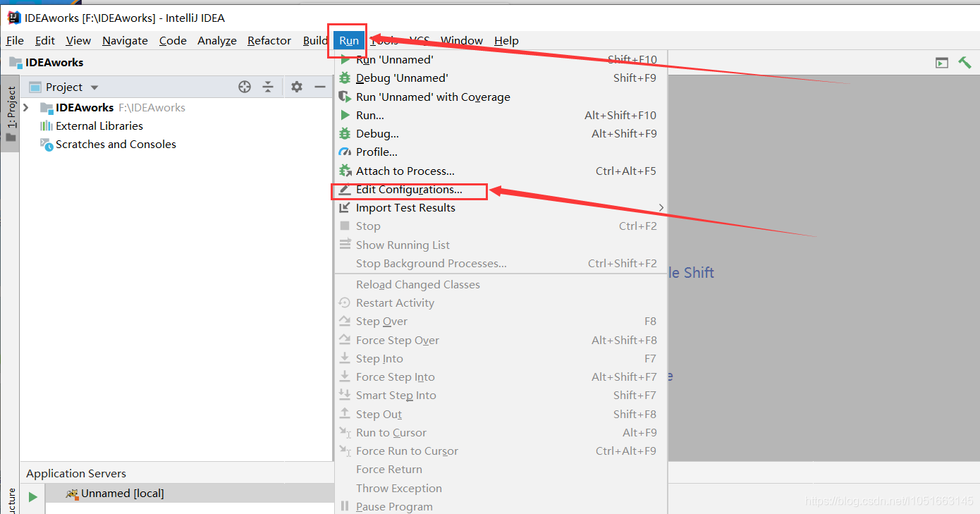Select Attach to Process...
Image resolution: width=980 pixels, height=514 pixels.
tap(501, 171)
